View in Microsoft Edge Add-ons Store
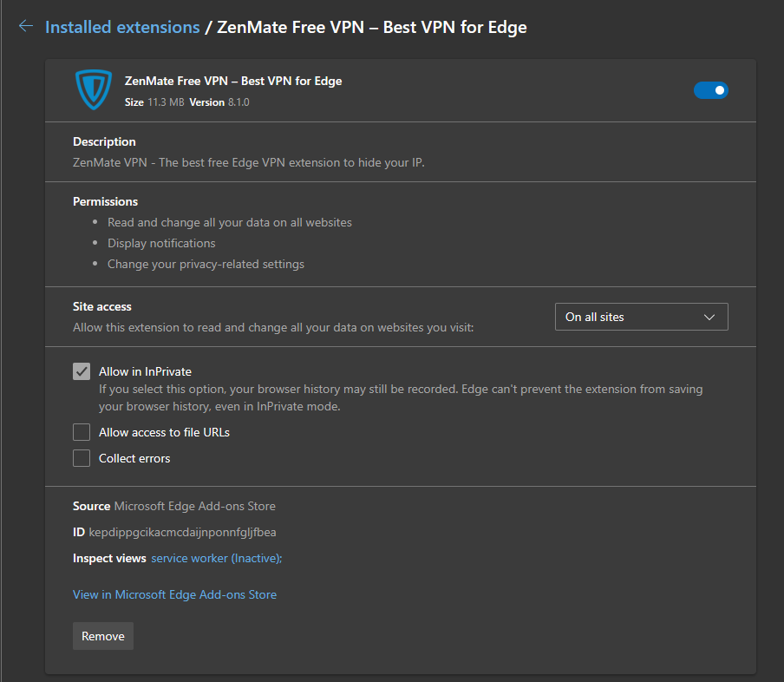This screenshot has height=682, width=784. (174, 594)
